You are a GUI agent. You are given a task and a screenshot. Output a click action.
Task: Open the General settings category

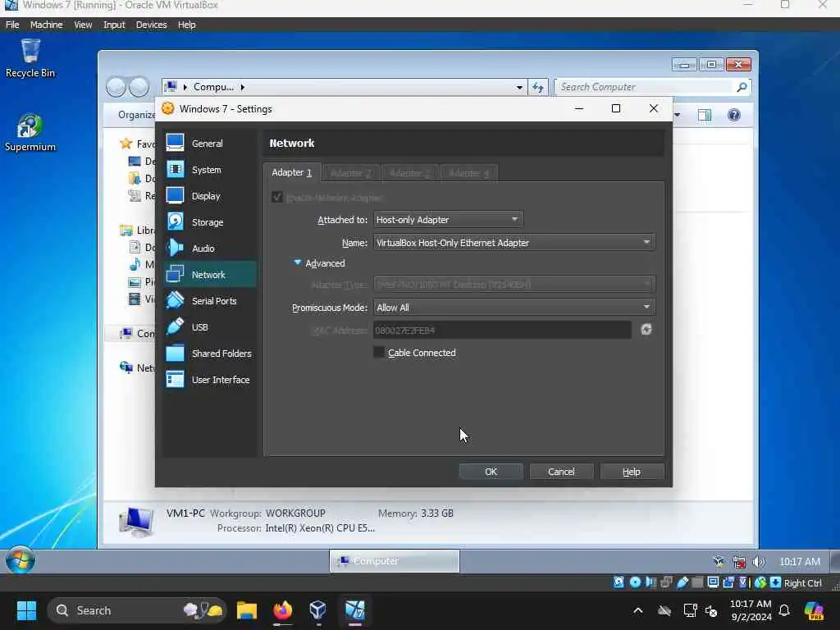coord(209,143)
